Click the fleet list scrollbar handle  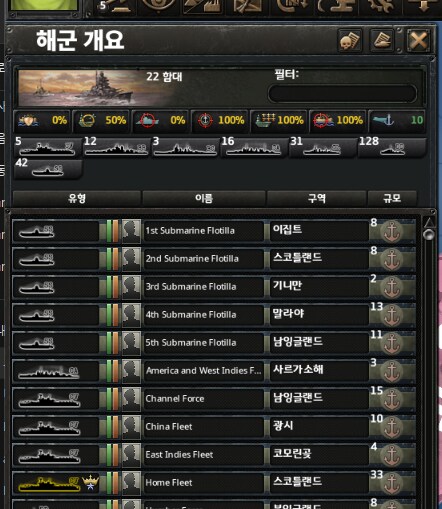(x=429, y=235)
